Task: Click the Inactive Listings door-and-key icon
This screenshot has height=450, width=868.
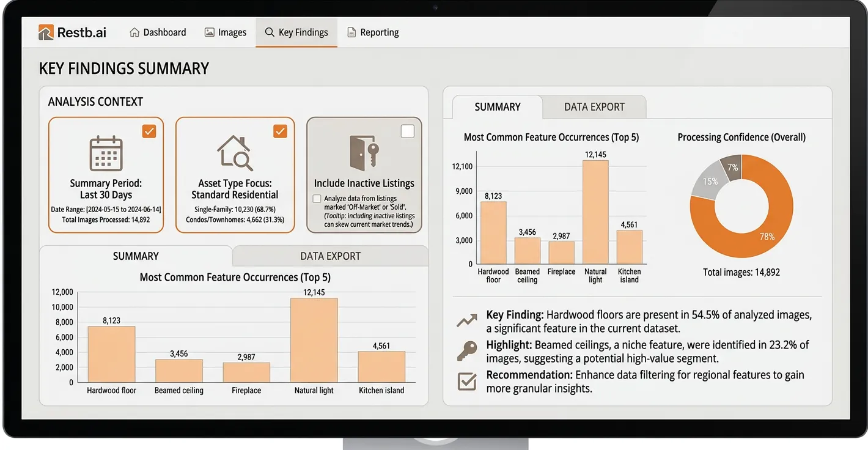Action: [x=364, y=151]
